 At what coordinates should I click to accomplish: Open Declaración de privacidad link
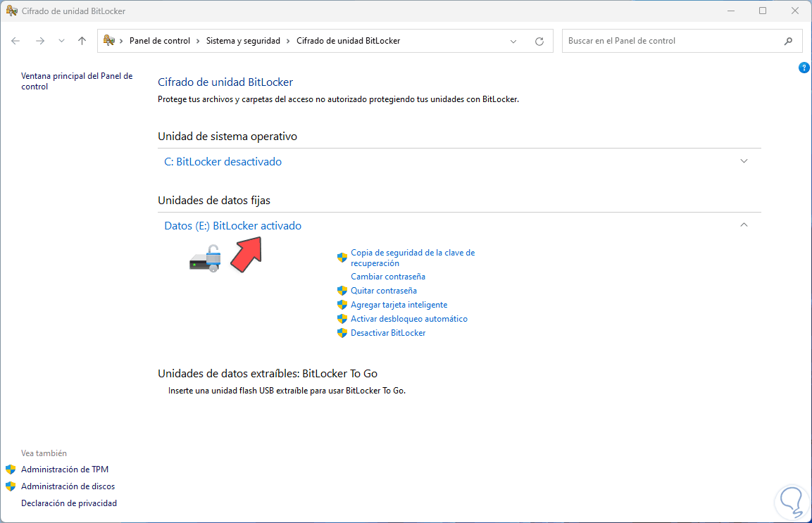[x=69, y=503]
